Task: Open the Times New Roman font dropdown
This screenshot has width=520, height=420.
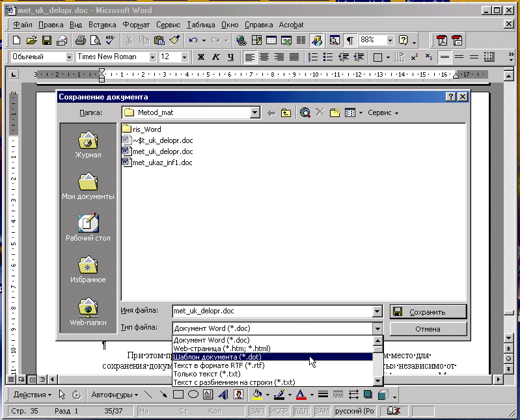Action: tap(152, 57)
